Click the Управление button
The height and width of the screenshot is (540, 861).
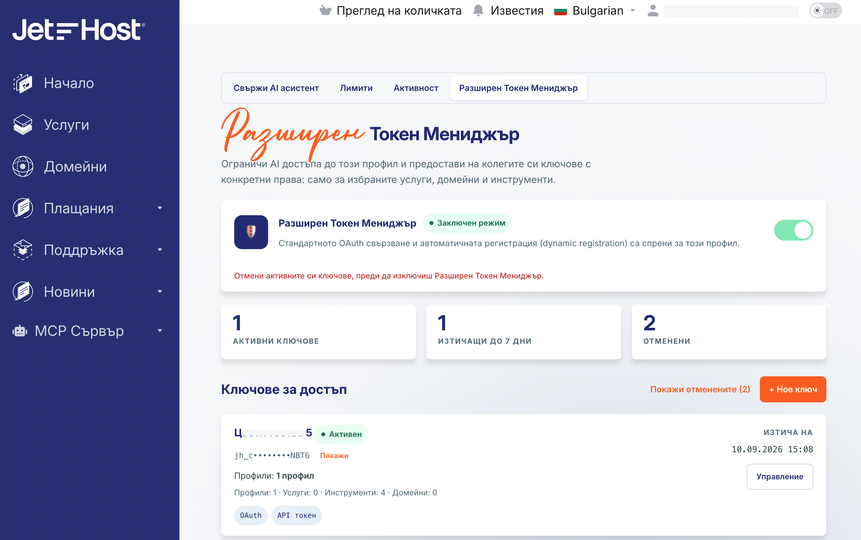pos(780,477)
